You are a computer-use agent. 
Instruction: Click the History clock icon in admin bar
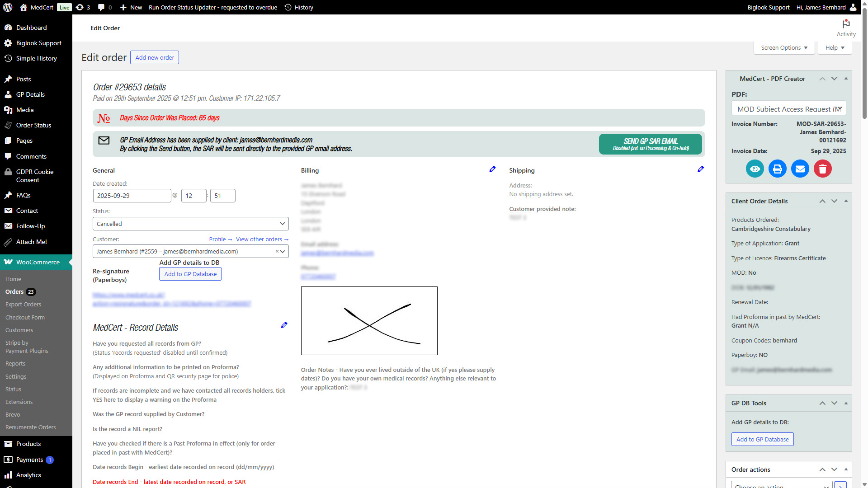(x=288, y=7)
